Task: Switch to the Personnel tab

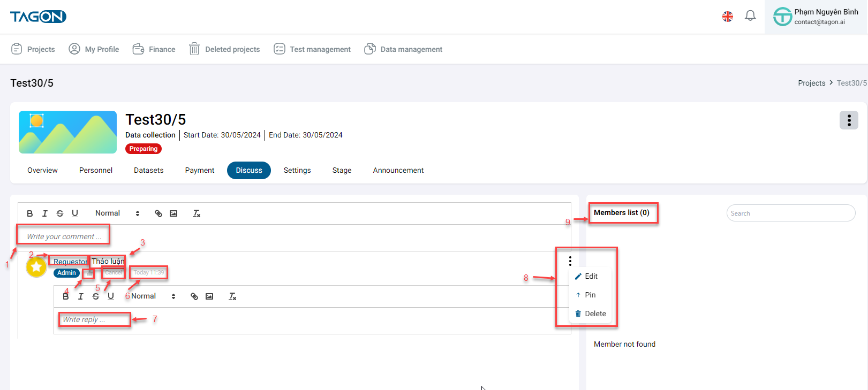Action: coord(96,170)
